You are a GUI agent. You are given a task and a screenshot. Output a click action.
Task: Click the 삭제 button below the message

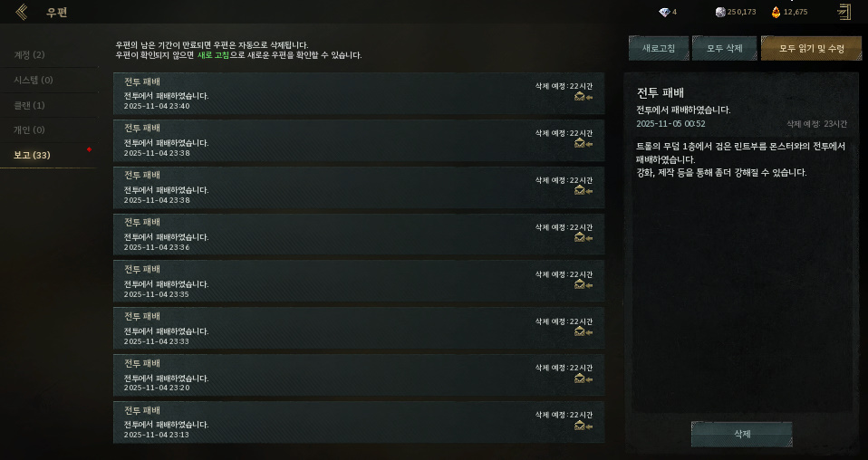742,434
